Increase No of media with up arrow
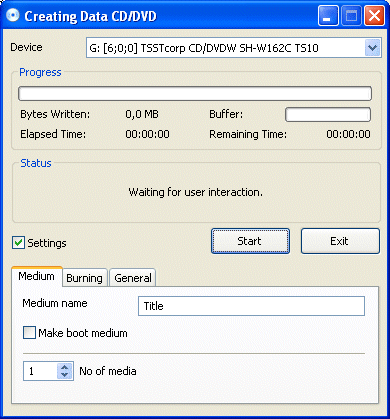This screenshot has height=419, width=390. point(65,366)
